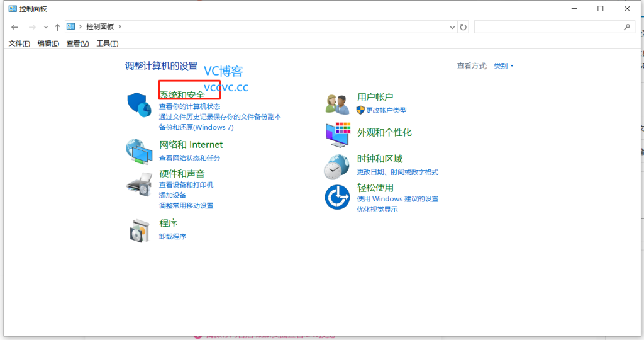The height and width of the screenshot is (340, 644).
Task: Click 卸载程序 link
Action: [172, 236]
